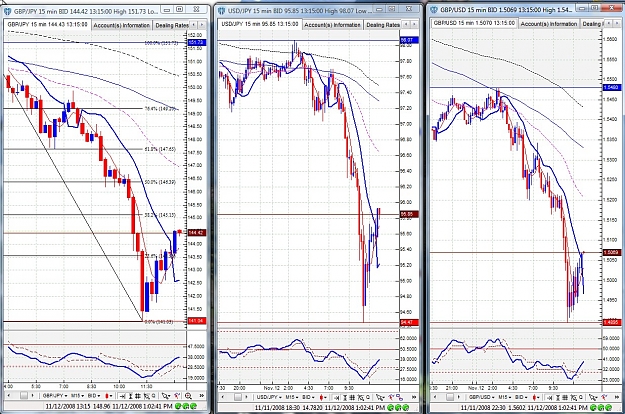Click the scrollbar thumb in GBP/JPY chart

pos(24,396)
